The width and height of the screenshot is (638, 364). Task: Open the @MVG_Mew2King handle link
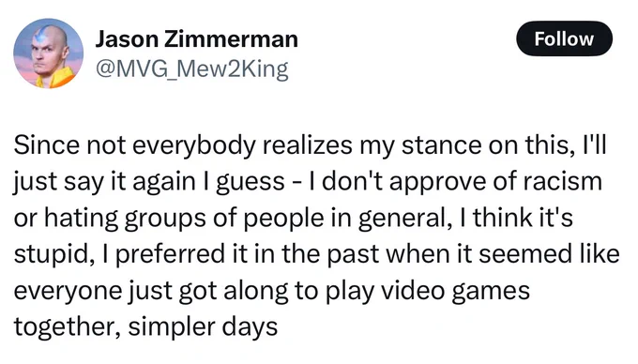192,68
